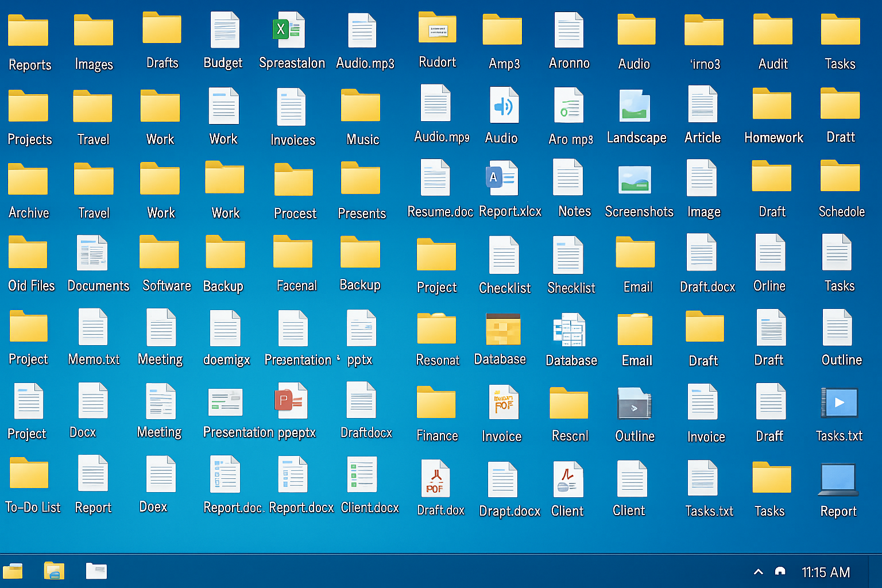Click the system tray icon beside the clock
Viewport: 882px width, 588px height.
coord(780,571)
